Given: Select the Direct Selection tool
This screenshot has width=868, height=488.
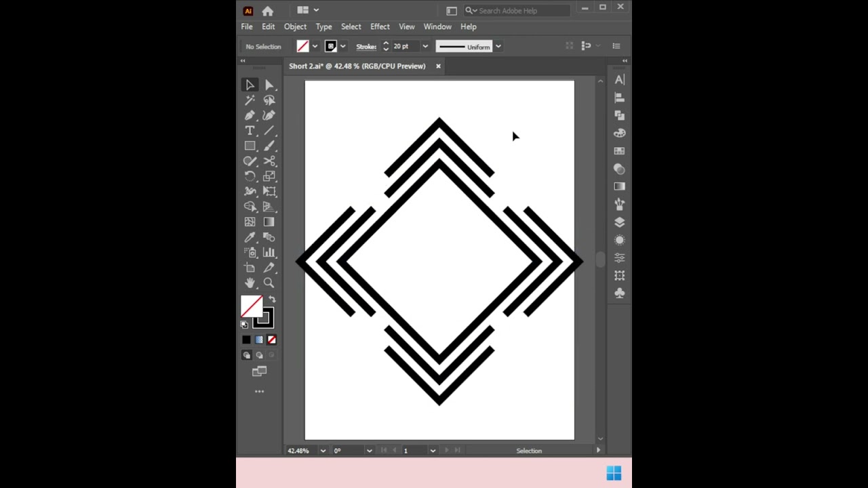Looking at the screenshot, I should click(x=269, y=85).
